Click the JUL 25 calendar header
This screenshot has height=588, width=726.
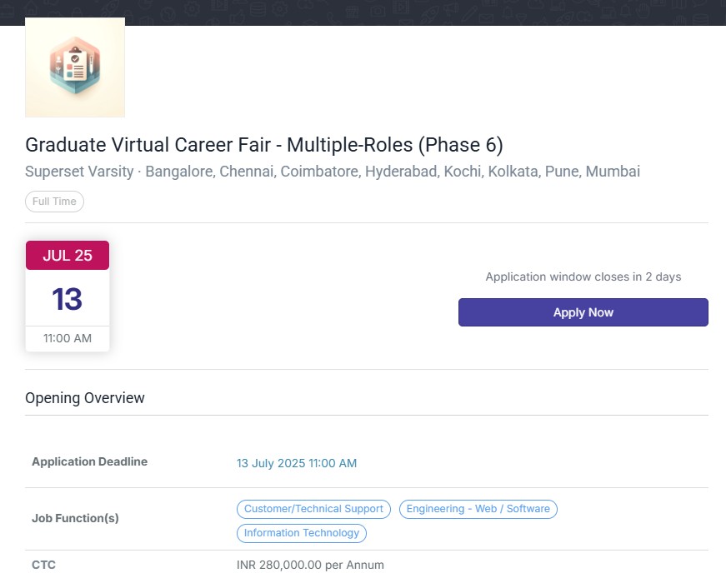(x=68, y=256)
